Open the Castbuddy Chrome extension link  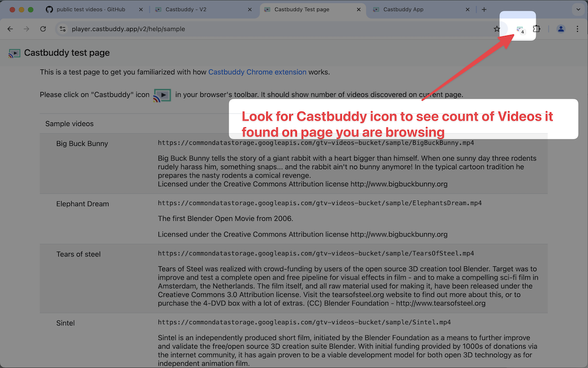click(257, 72)
